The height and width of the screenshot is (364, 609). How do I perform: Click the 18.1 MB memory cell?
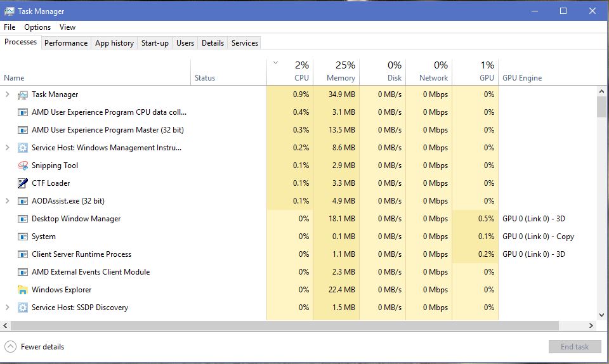(336, 219)
